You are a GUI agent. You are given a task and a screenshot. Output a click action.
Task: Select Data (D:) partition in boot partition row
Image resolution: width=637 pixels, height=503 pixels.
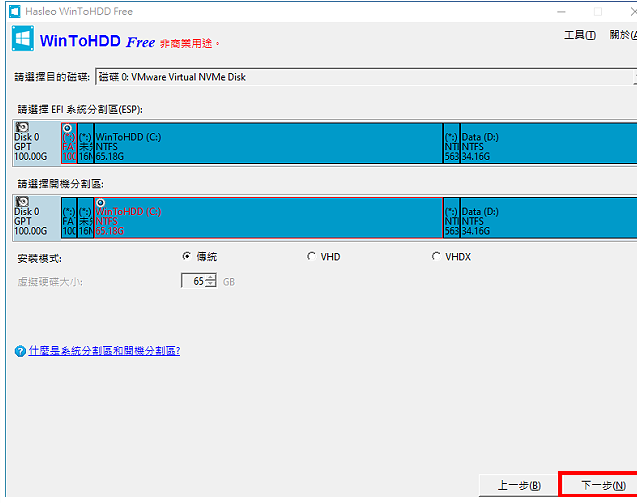(548, 218)
